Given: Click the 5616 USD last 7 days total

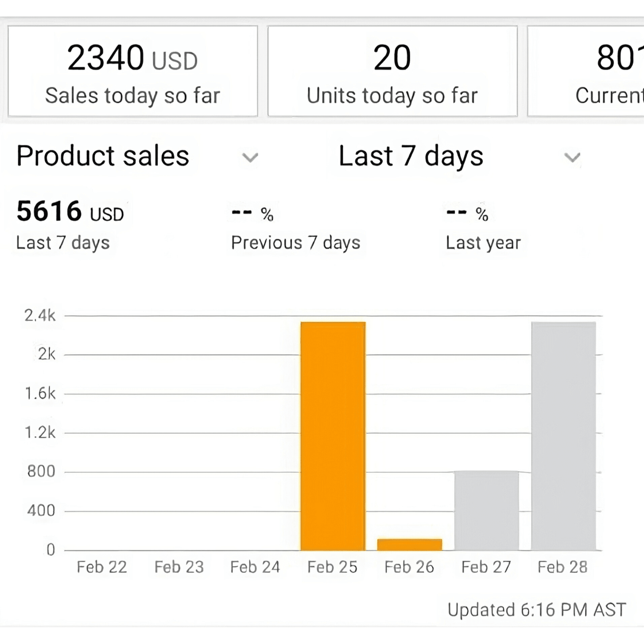Looking at the screenshot, I should (70, 211).
